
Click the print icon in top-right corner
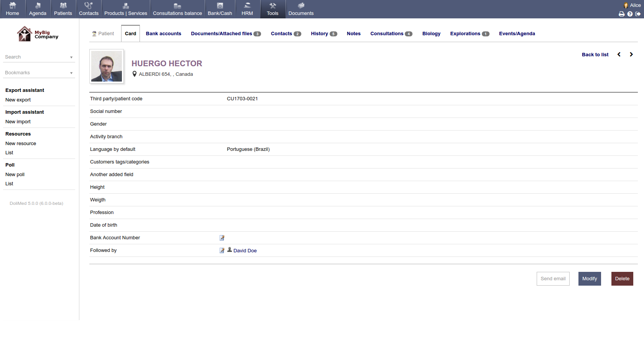(x=621, y=14)
